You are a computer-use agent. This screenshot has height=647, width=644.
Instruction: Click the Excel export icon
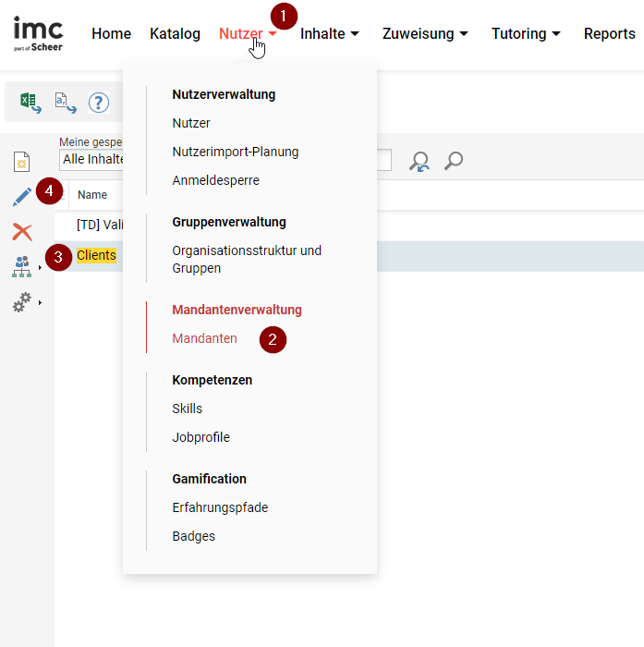(x=30, y=102)
